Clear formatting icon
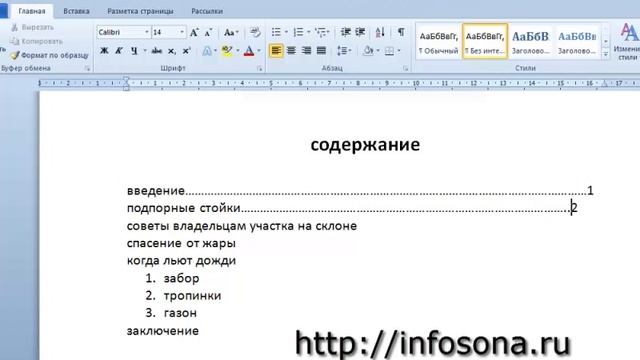The width and height of the screenshot is (640, 360). [255, 32]
